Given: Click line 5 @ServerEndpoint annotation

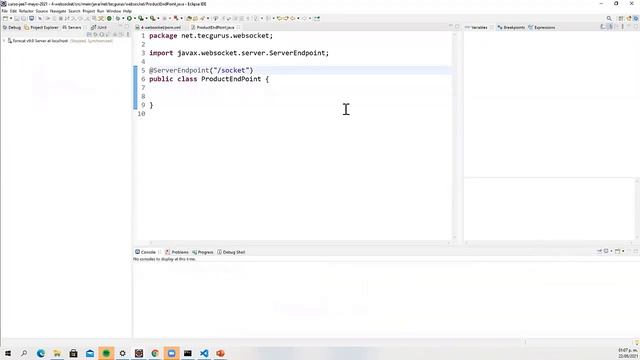Looking at the screenshot, I should tap(201, 70).
